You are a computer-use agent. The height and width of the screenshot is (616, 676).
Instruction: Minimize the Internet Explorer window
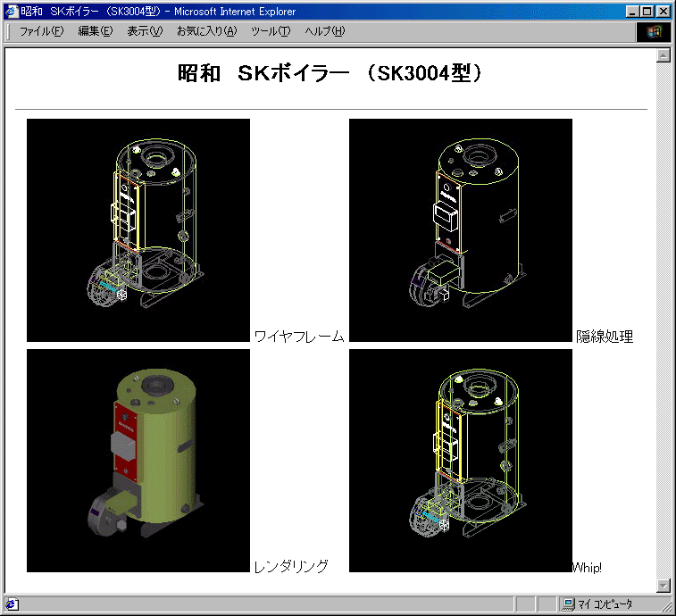click(632, 12)
